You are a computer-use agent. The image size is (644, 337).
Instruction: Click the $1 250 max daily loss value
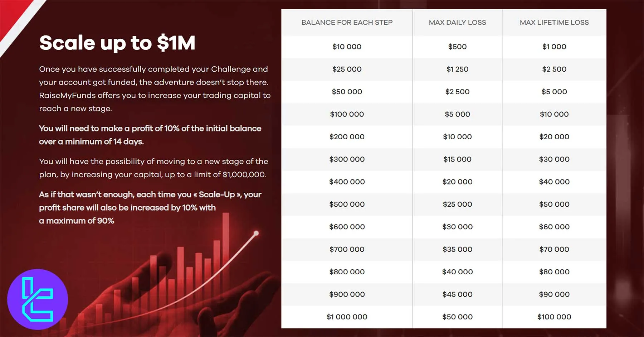tap(457, 69)
